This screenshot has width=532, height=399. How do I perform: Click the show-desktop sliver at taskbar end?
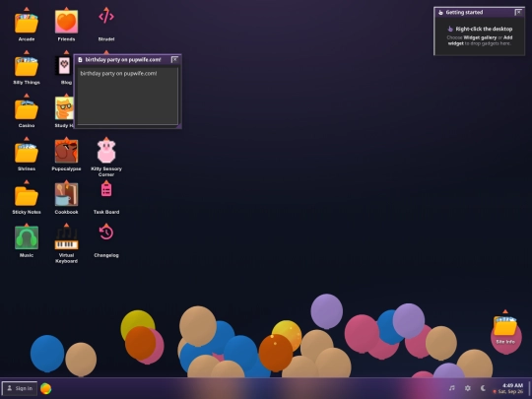(530, 388)
